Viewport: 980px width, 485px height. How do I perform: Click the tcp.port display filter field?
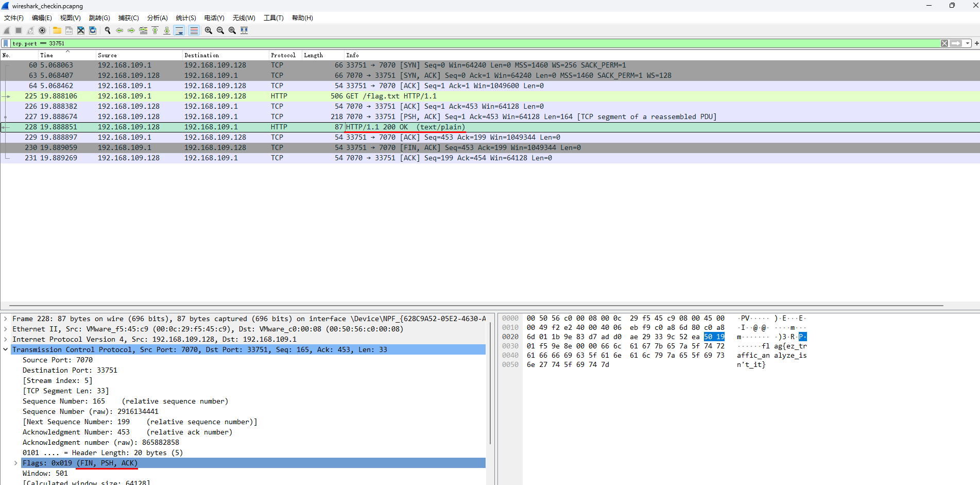click(463, 43)
